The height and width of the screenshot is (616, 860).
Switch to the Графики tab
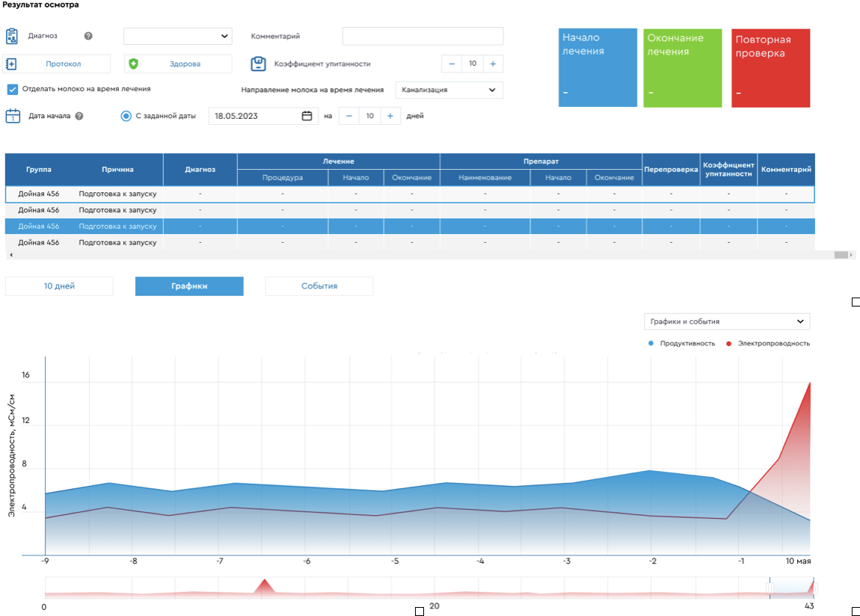pyautogui.click(x=189, y=286)
